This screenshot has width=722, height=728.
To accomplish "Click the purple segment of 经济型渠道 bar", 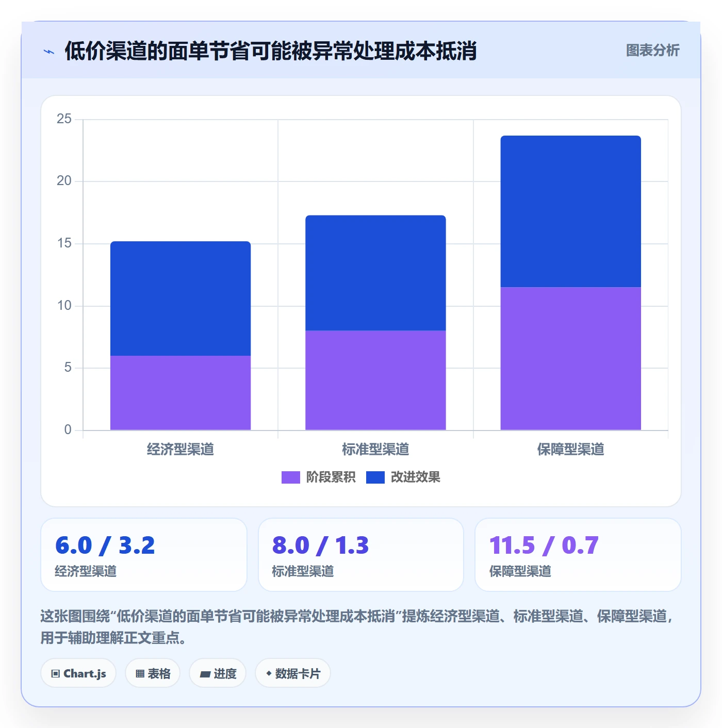I will tap(180, 393).
